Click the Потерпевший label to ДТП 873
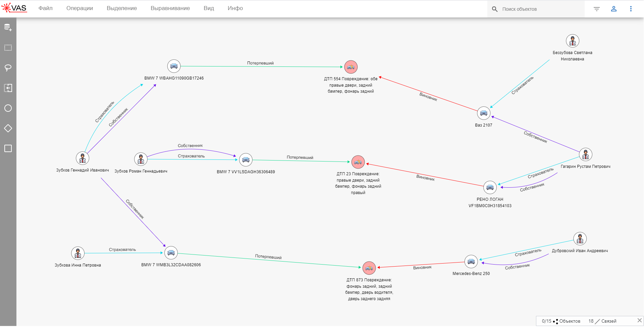The image size is (644, 327). click(268, 257)
